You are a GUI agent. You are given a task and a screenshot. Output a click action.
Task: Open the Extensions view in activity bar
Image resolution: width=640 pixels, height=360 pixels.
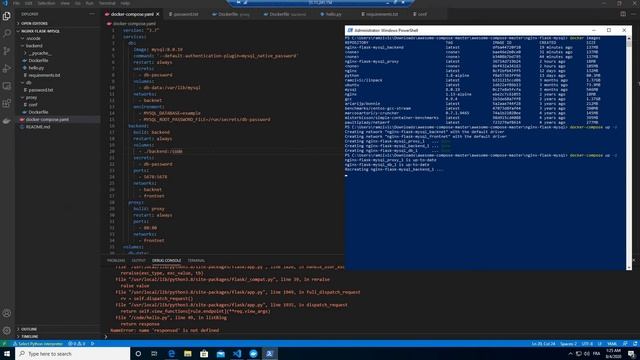[7, 103]
